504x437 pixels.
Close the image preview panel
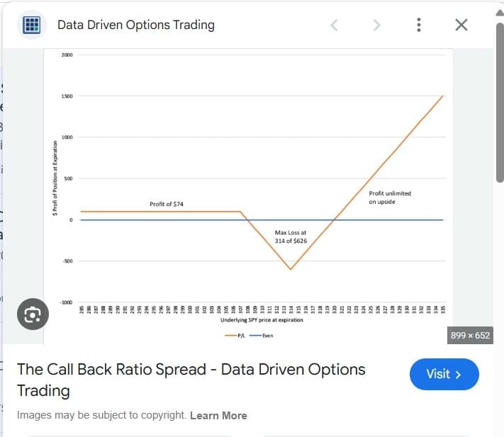[x=461, y=25]
